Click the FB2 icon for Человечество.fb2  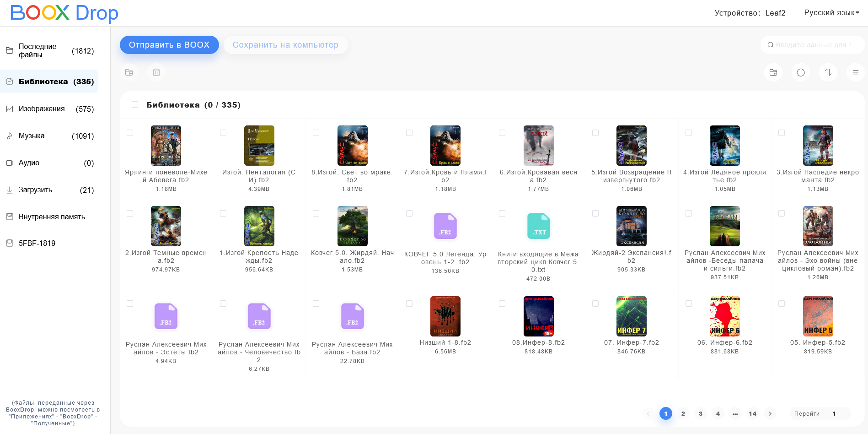tap(259, 316)
